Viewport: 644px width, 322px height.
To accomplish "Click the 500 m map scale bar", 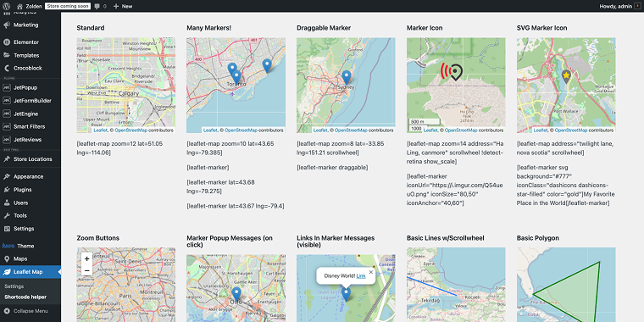I will [425, 122].
